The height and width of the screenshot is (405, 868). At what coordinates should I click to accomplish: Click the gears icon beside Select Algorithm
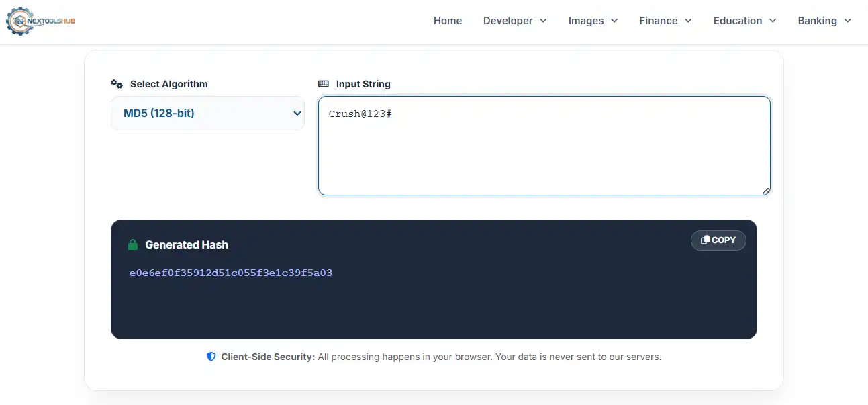117,83
